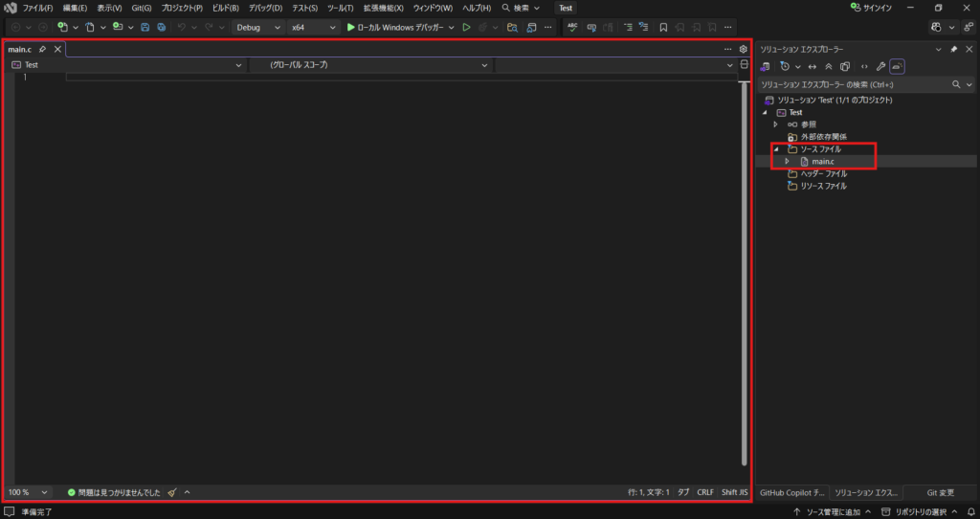Open the Debug configuration dropdown
Screen dimensions: 980x519
coord(257,27)
